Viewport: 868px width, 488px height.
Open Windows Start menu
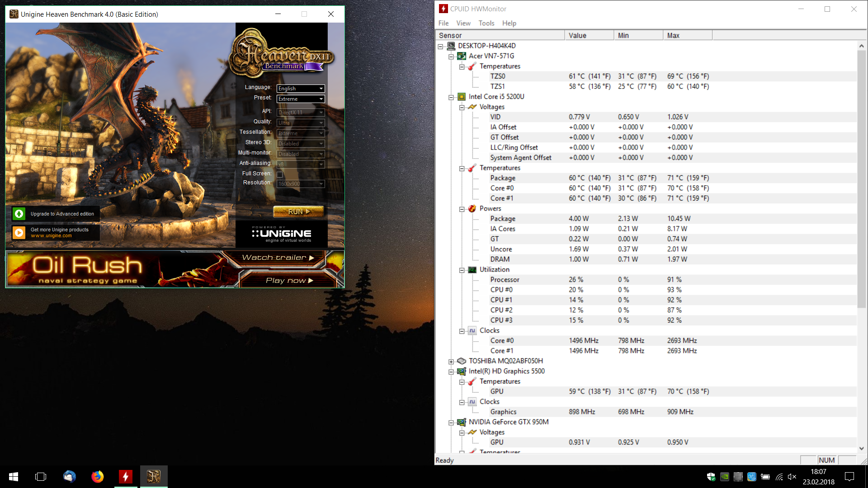pos(14,477)
